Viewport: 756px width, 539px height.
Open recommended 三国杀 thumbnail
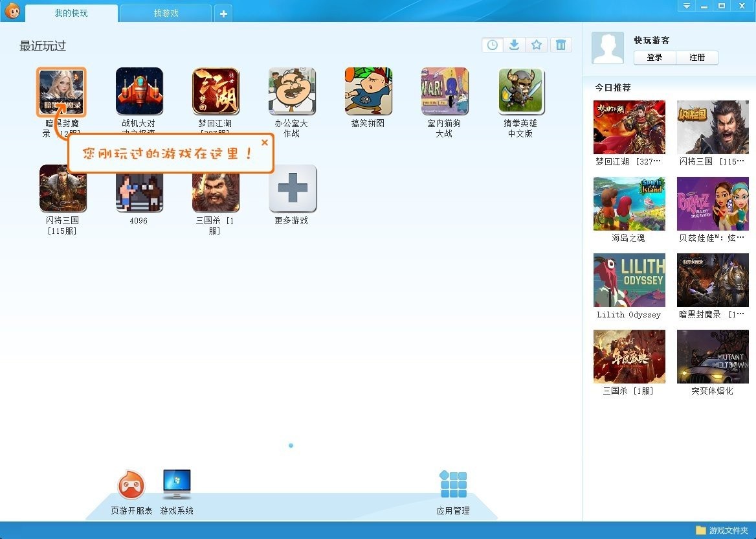pyautogui.click(x=629, y=356)
